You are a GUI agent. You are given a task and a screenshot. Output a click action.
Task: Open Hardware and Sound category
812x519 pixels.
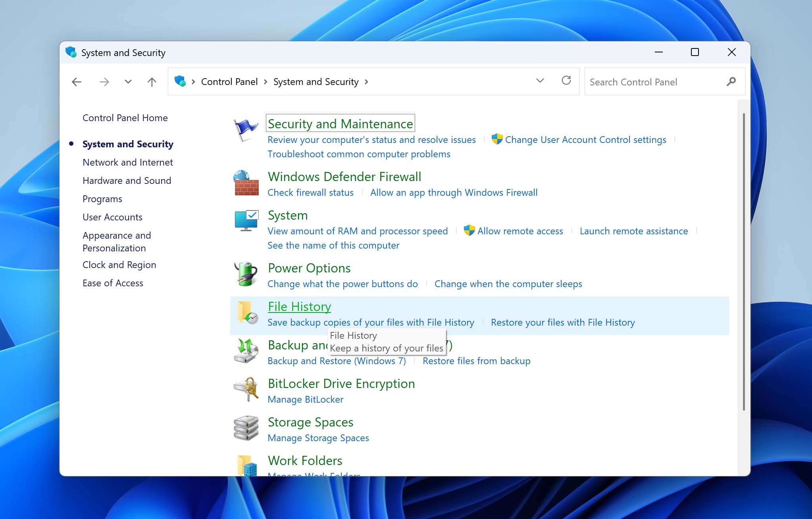[127, 181]
